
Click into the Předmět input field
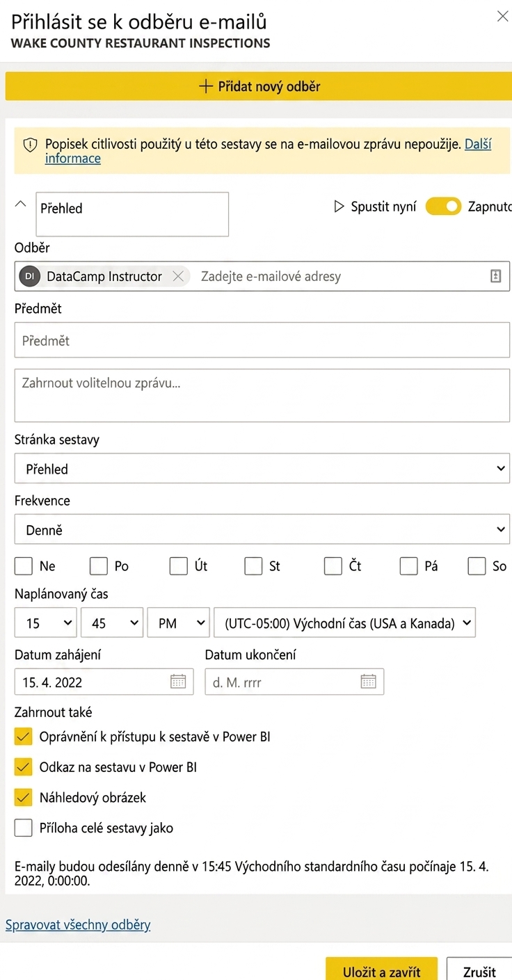[262, 341]
